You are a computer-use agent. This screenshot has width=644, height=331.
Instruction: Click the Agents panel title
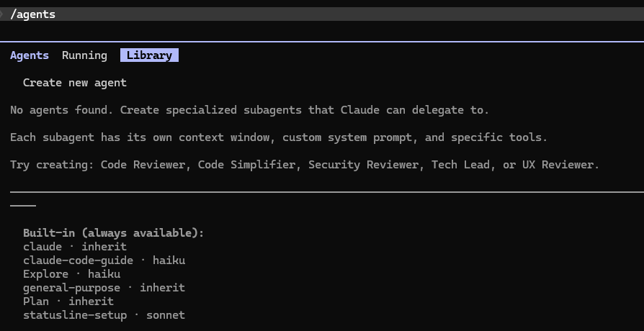(x=30, y=55)
